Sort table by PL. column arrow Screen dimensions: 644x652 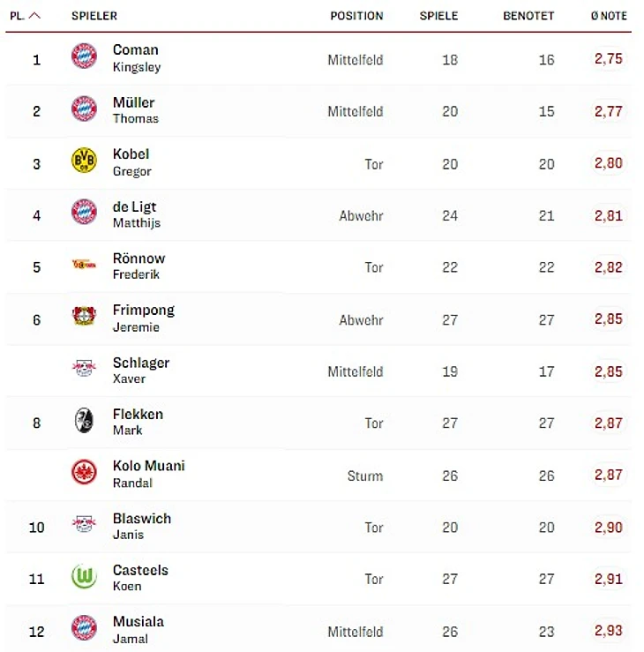point(34,16)
